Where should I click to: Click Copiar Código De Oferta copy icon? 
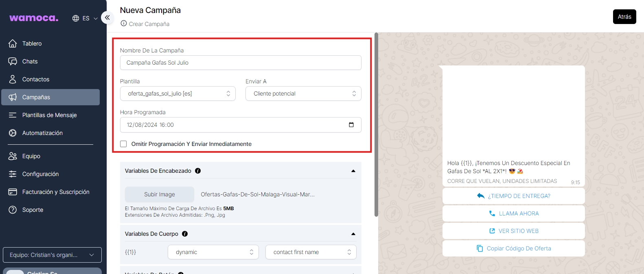point(480,248)
